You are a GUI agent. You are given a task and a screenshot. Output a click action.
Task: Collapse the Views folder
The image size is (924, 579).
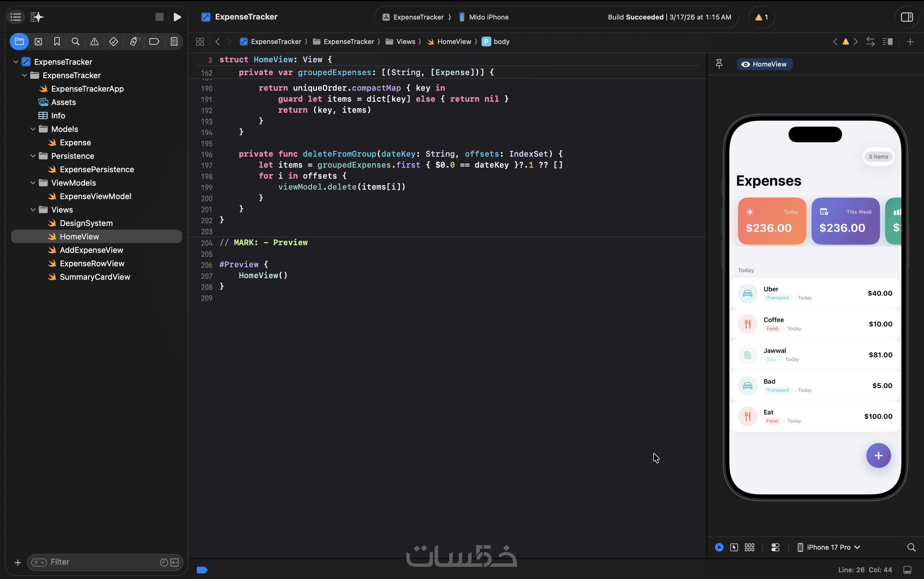(33, 210)
